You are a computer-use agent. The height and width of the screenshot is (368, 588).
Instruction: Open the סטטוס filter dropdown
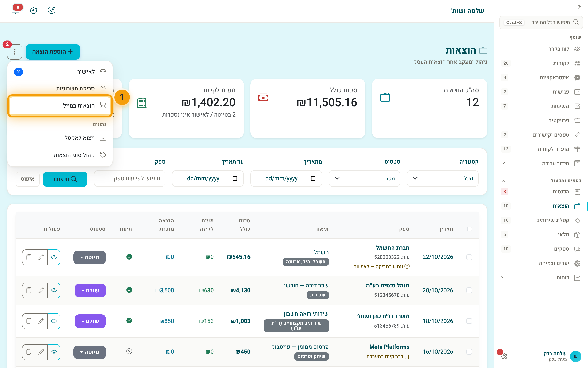pyautogui.click(x=364, y=178)
